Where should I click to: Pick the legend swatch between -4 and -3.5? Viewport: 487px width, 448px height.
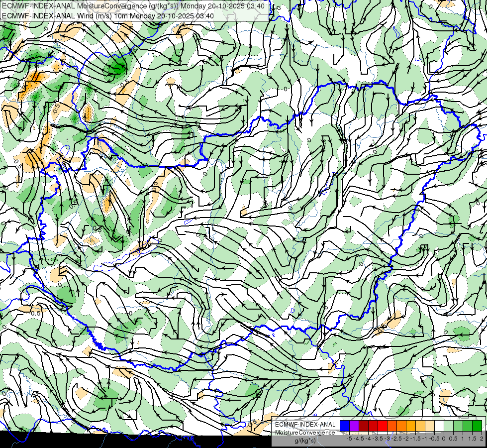tap(373, 426)
